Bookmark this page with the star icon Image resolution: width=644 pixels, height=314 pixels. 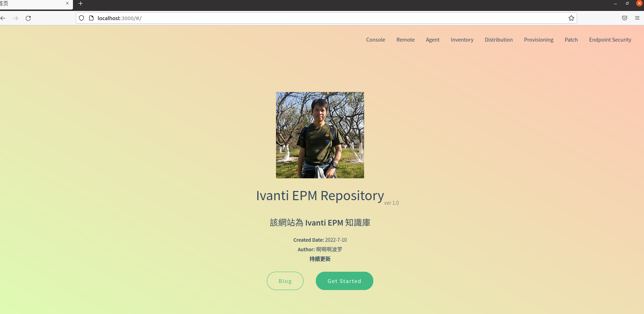[571, 18]
